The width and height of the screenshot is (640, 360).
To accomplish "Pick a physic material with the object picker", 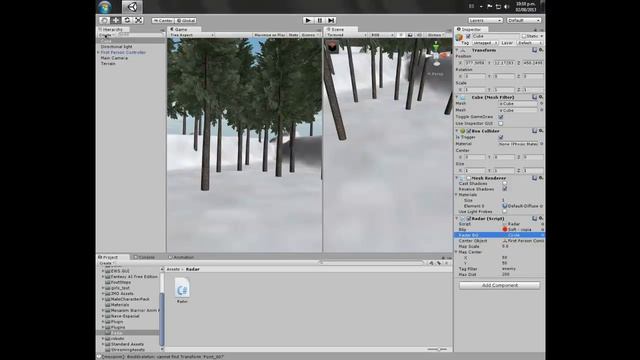I will pos(542,144).
